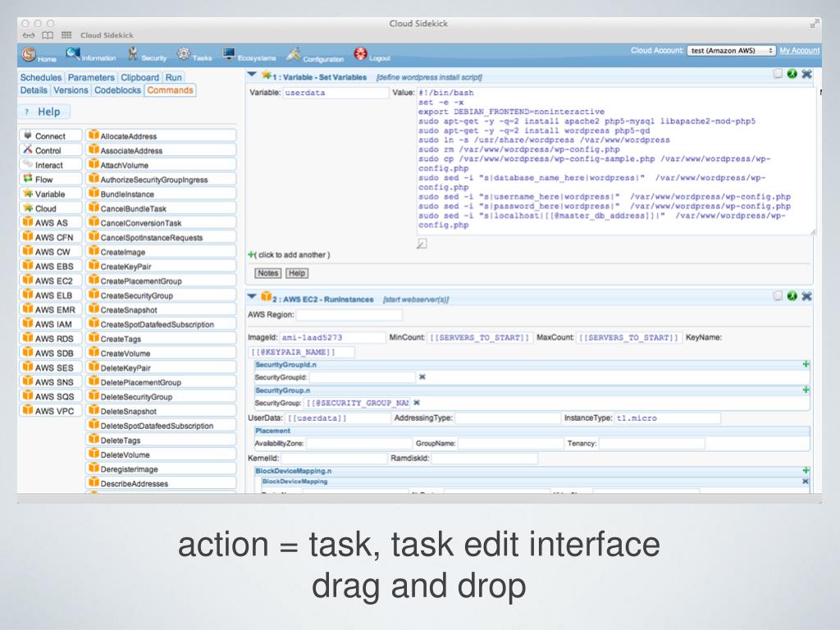The image size is (840, 630).
Task: Click green icon on step 1 header
Action: (792, 74)
